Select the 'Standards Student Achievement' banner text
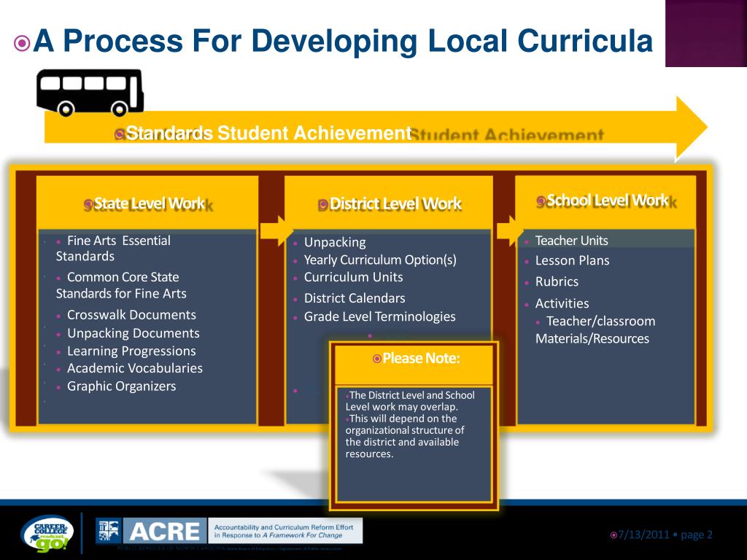The height and width of the screenshot is (560, 747). click(267, 133)
